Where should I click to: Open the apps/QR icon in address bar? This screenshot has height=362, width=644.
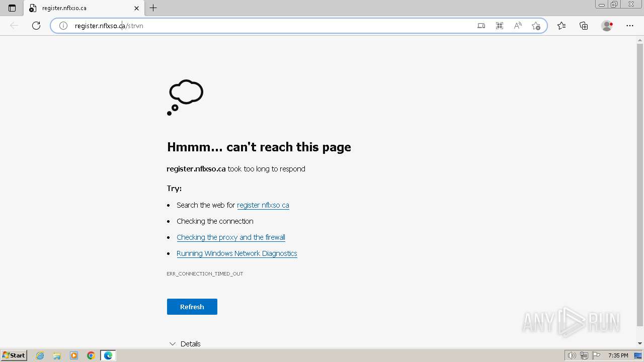pyautogui.click(x=500, y=26)
